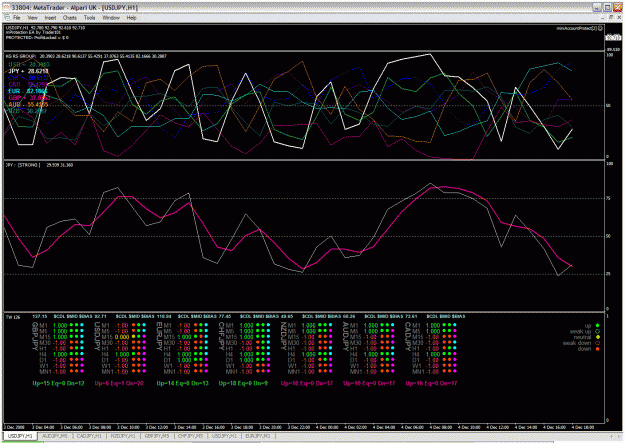This screenshot has height=443, width=625.
Task: Click the chart document icon beside File menu
Action: [x=7, y=18]
